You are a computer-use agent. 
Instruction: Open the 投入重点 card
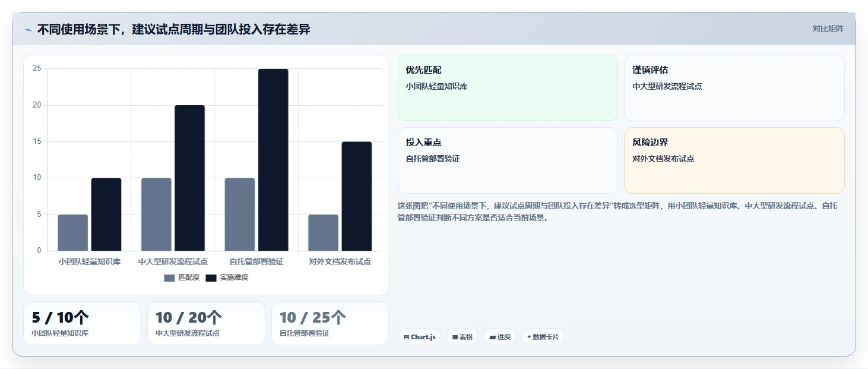click(x=508, y=160)
